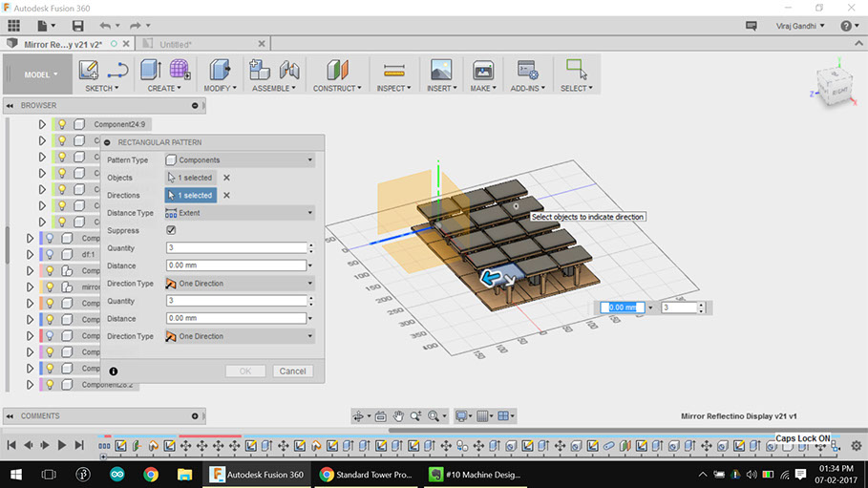868x488 pixels.
Task: Open the MODEL workspace menu
Action: click(x=39, y=74)
